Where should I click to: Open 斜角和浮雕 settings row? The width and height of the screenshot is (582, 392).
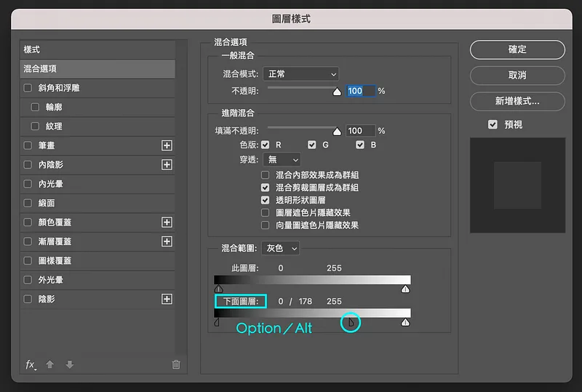point(97,88)
